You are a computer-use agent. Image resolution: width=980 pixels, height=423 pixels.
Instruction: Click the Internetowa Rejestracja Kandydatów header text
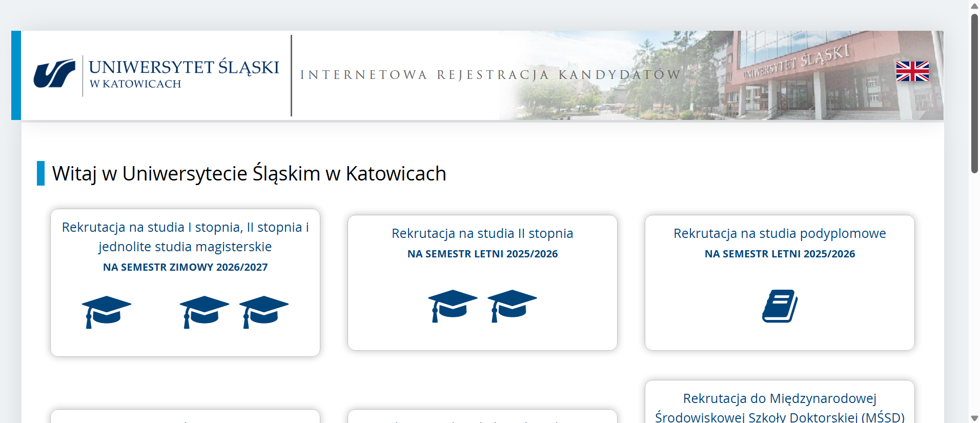pyautogui.click(x=490, y=75)
